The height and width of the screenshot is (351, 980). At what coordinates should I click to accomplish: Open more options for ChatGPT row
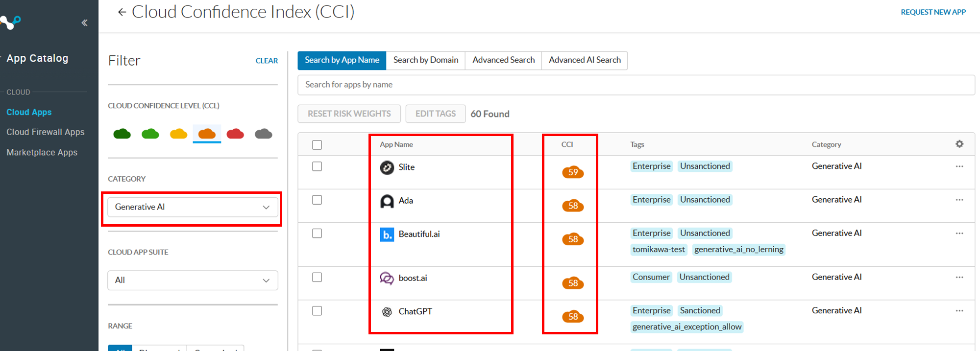point(959,310)
